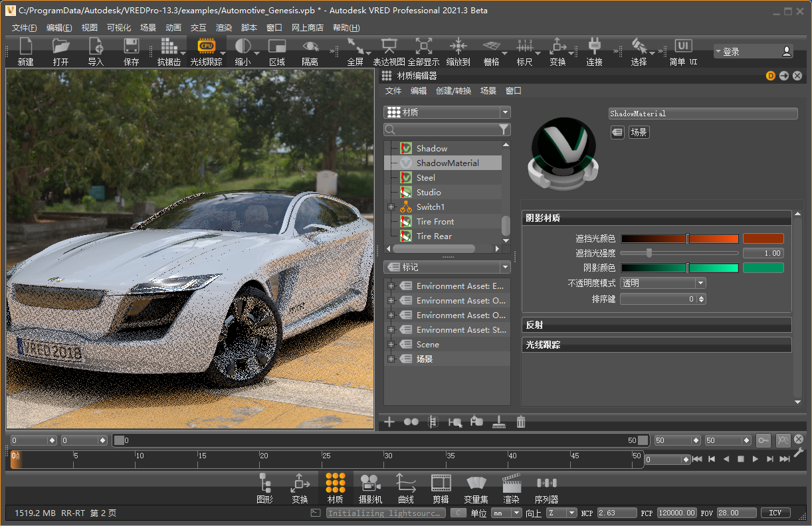Toggle CPU Raytracing (光线跟踪) mode
This screenshot has width=812, height=526.
[x=206, y=51]
